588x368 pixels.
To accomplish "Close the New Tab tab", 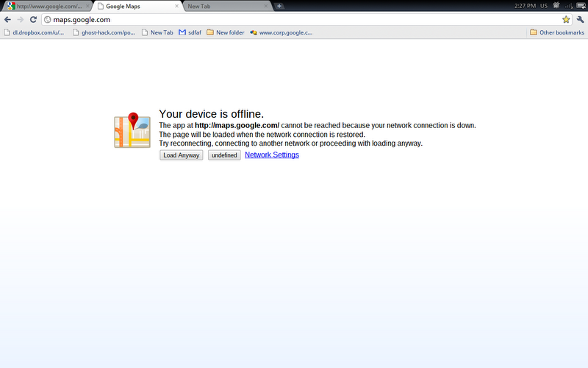I will coord(266,6).
